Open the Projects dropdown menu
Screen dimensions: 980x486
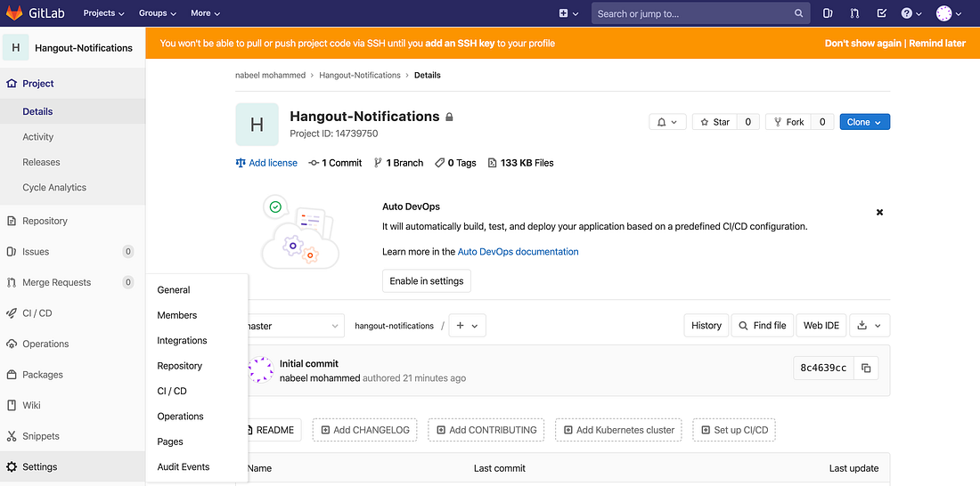coord(103,13)
